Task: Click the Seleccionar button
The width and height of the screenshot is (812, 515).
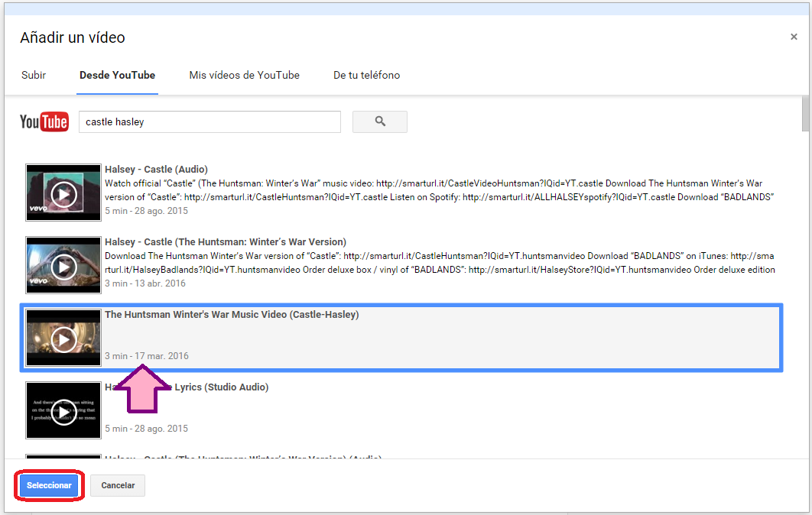Action: pos(49,485)
